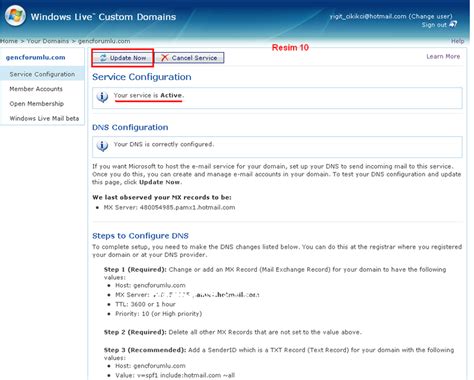474x380 pixels.
Task: Click 'Value: v=spf1 include:hotmail.com ~all' line
Action: (x=175, y=375)
